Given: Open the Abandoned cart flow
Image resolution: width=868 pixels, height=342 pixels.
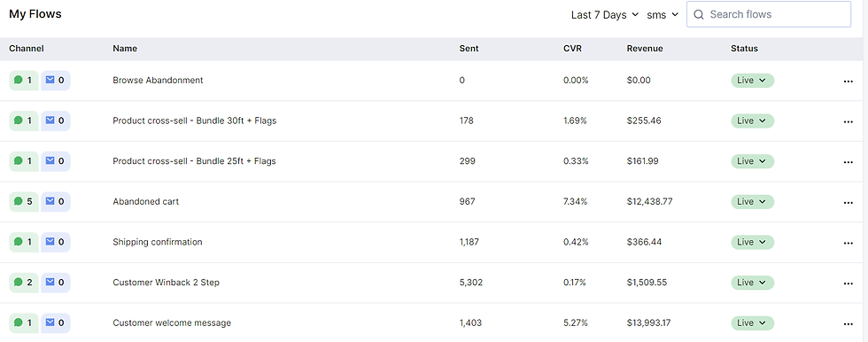Looking at the screenshot, I should pos(145,202).
